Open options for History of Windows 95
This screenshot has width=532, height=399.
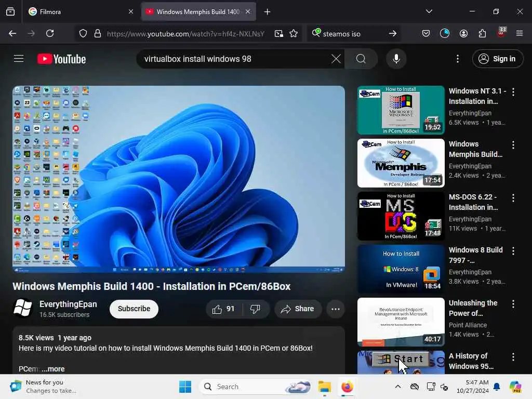click(x=513, y=357)
